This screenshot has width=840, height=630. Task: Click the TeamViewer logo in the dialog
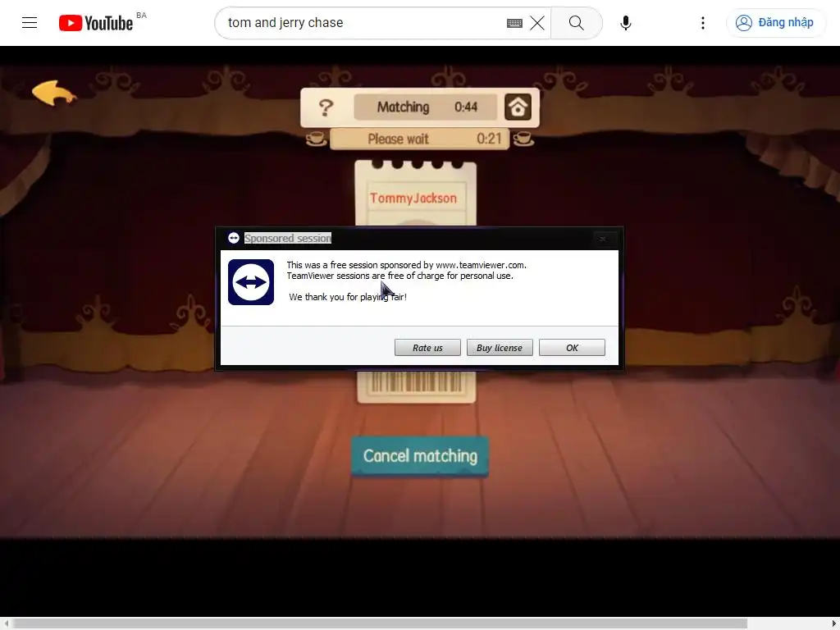251,282
